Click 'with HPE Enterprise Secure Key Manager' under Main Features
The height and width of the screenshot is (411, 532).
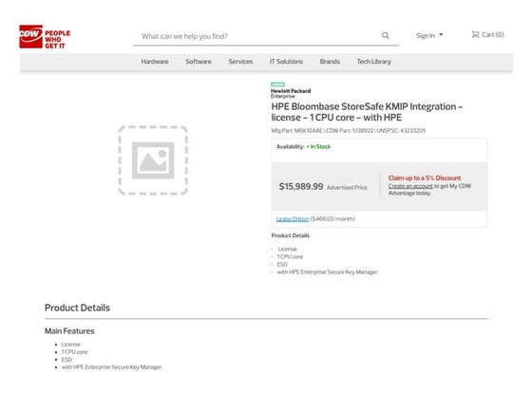[112, 367]
